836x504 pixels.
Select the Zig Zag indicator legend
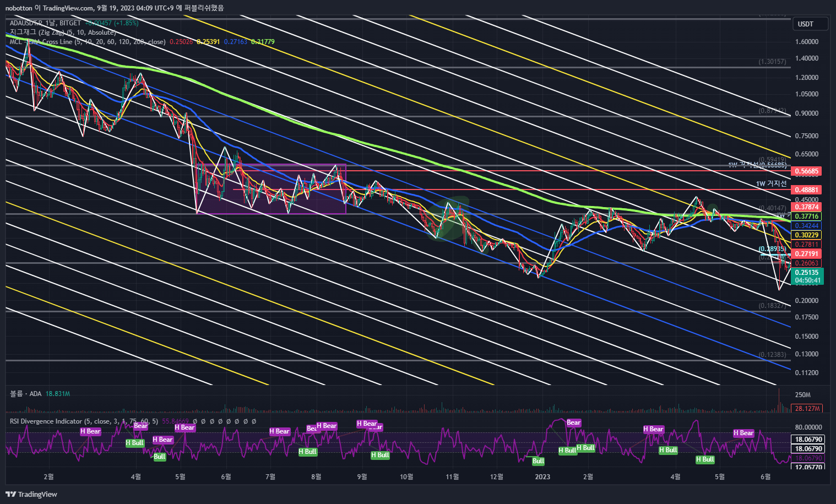pyautogui.click(x=63, y=32)
